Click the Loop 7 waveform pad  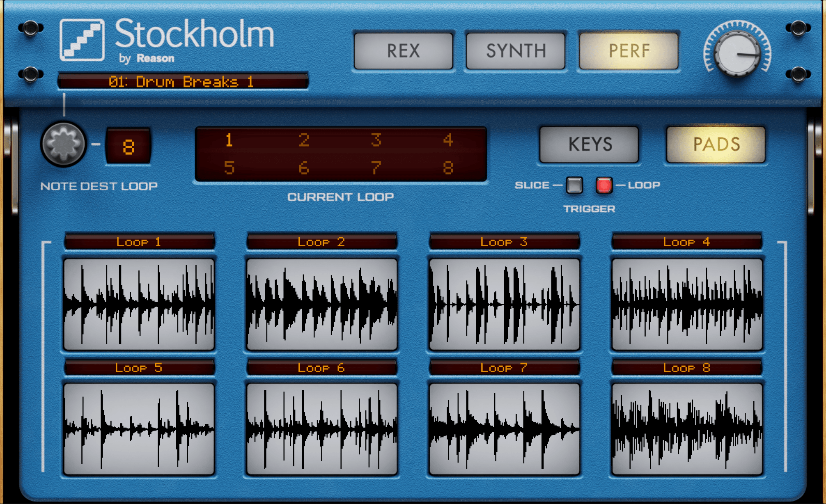504,429
